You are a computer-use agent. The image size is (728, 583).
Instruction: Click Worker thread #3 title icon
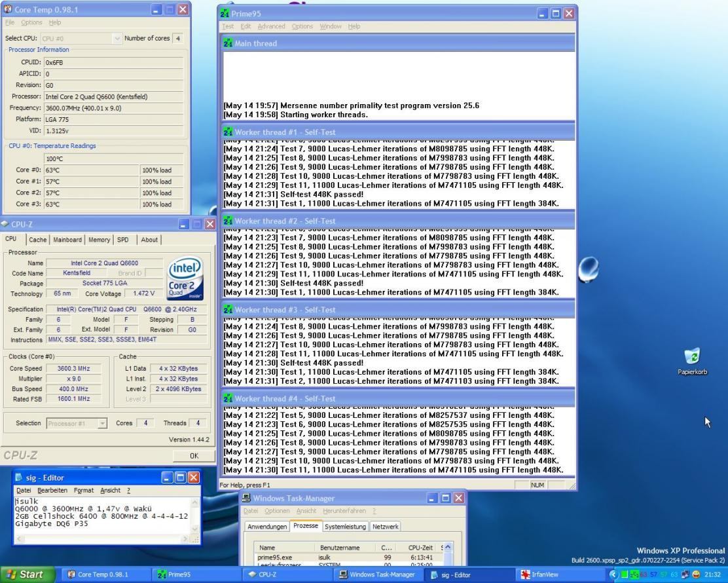(228, 310)
